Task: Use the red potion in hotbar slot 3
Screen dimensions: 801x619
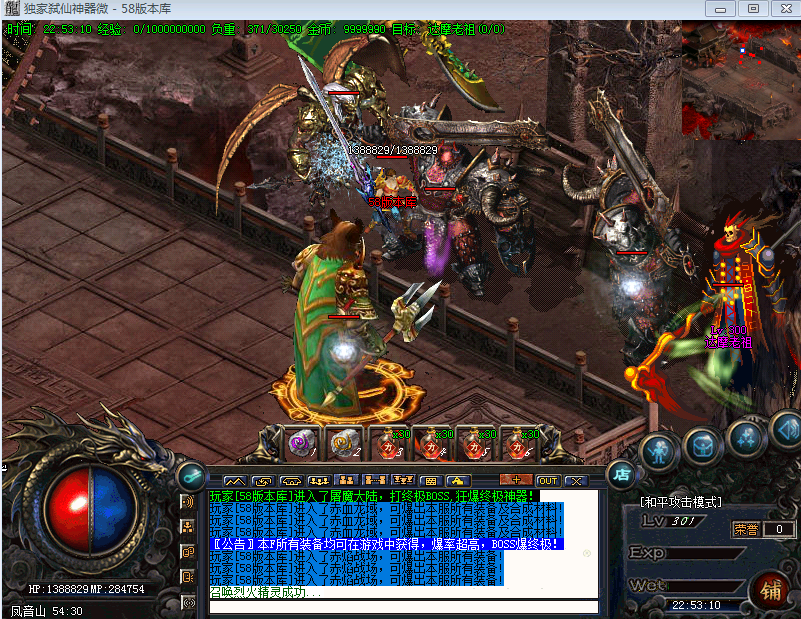Action: 386,443
